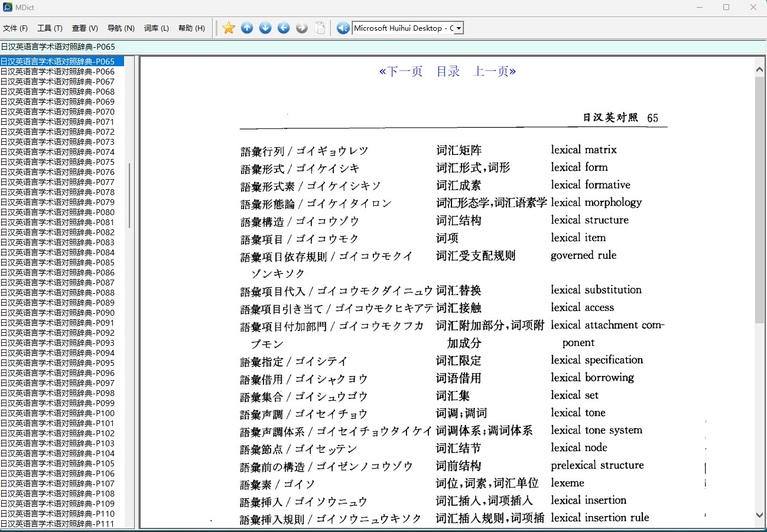Click the gray forward arrow icon
The width and height of the screenshot is (767, 532).
pos(302,28)
